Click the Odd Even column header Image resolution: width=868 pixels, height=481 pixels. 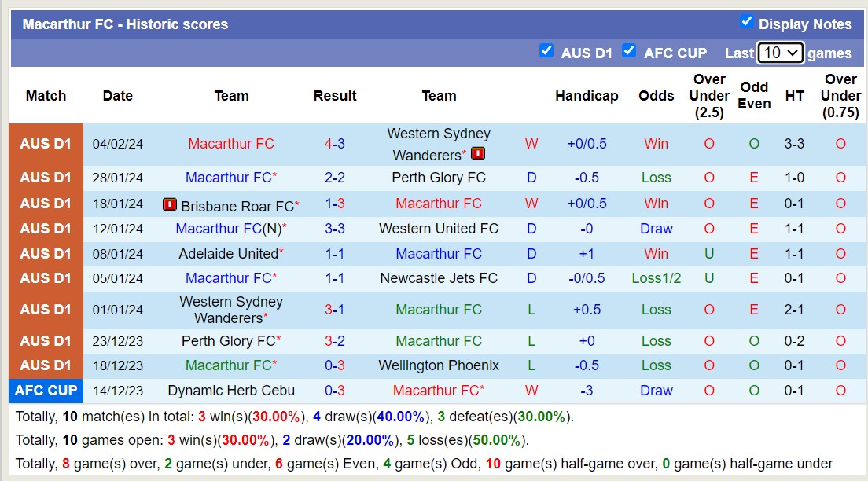click(754, 96)
